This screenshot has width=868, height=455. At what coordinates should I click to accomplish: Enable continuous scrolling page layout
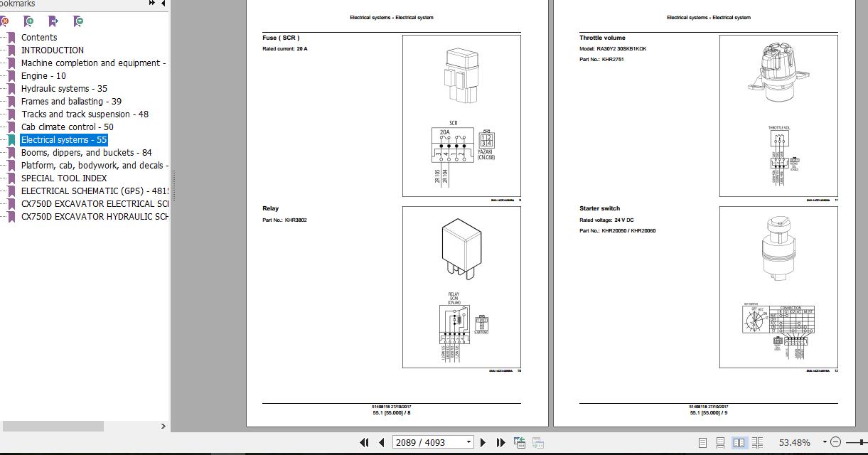[722, 444]
